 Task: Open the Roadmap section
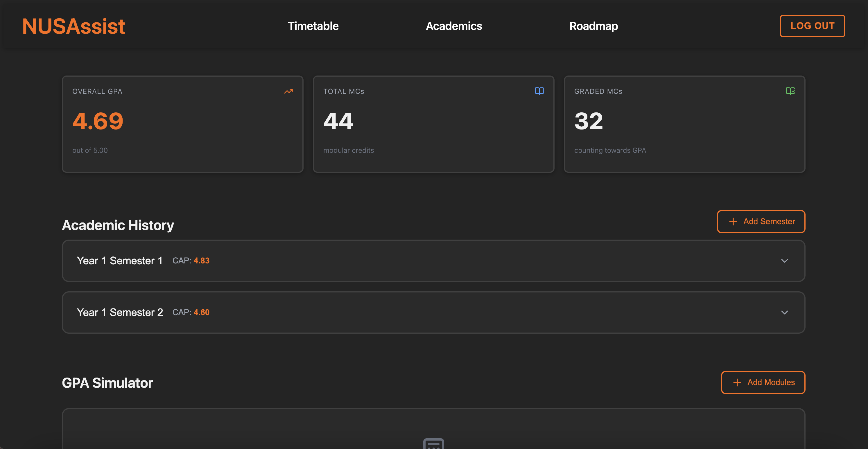[593, 26]
